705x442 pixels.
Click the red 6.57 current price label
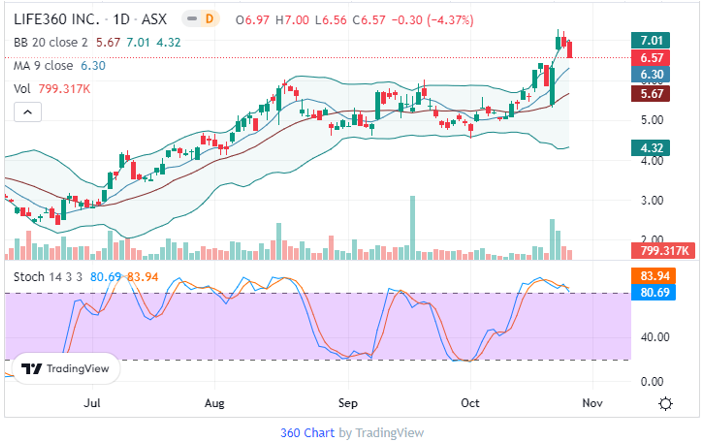(x=653, y=58)
